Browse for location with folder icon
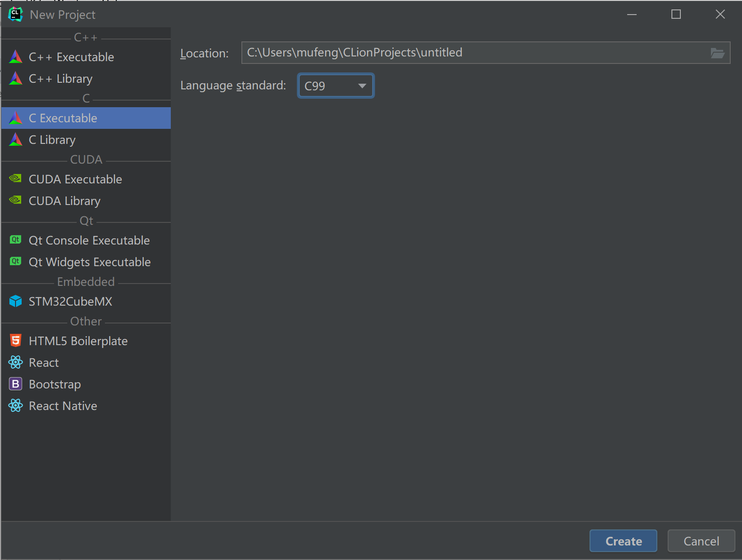The width and height of the screenshot is (742, 560). click(x=718, y=53)
